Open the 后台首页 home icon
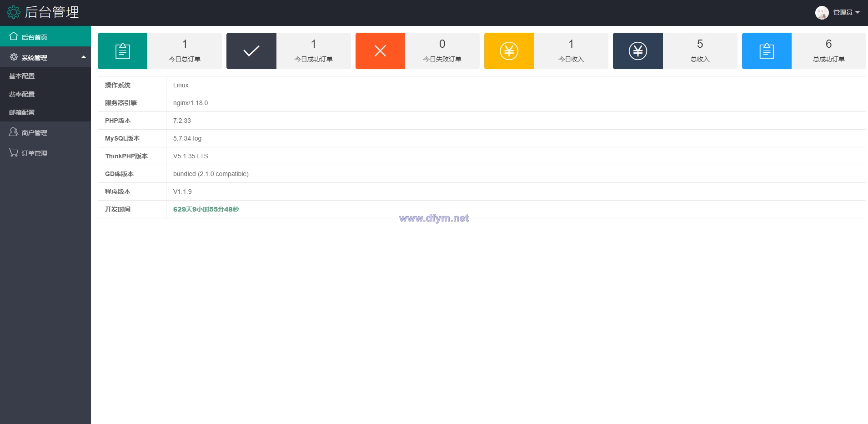 coord(14,36)
